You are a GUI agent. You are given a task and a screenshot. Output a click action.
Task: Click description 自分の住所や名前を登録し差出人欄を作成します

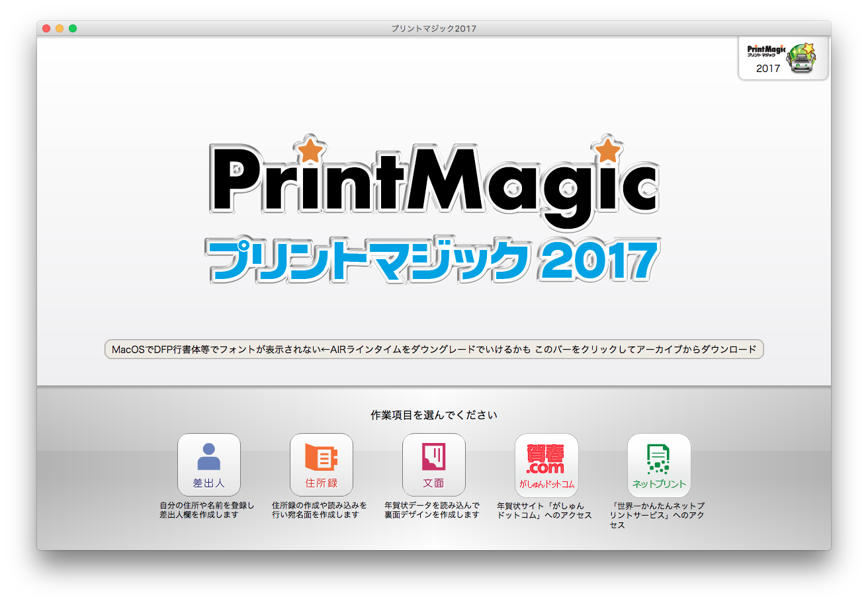tap(207, 510)
